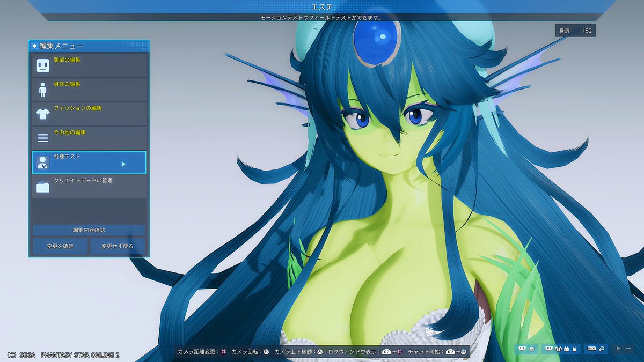Click the R2 icon after ログウィンドウ表示
Screen dimensions: 644x362
coord(386,352)
